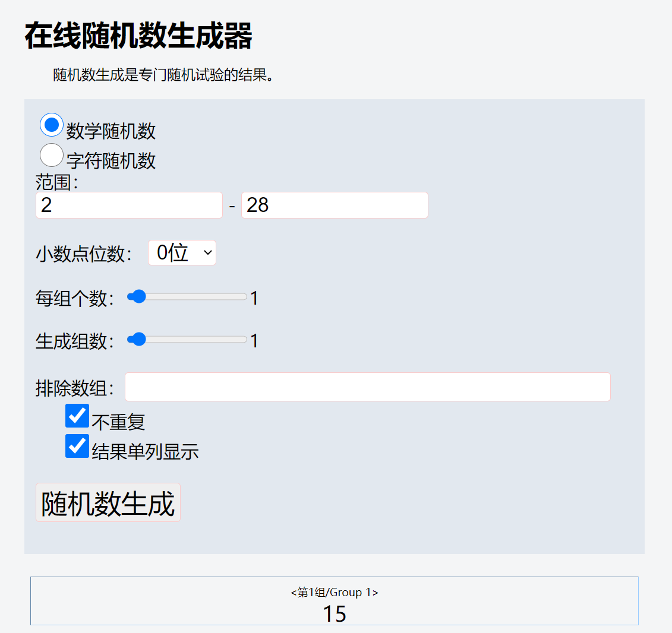Focus the range minimum field containing 2
Image resolution: width=672 pixels, height=633 pixels.
pyautogui.click(x=129, y=205)
